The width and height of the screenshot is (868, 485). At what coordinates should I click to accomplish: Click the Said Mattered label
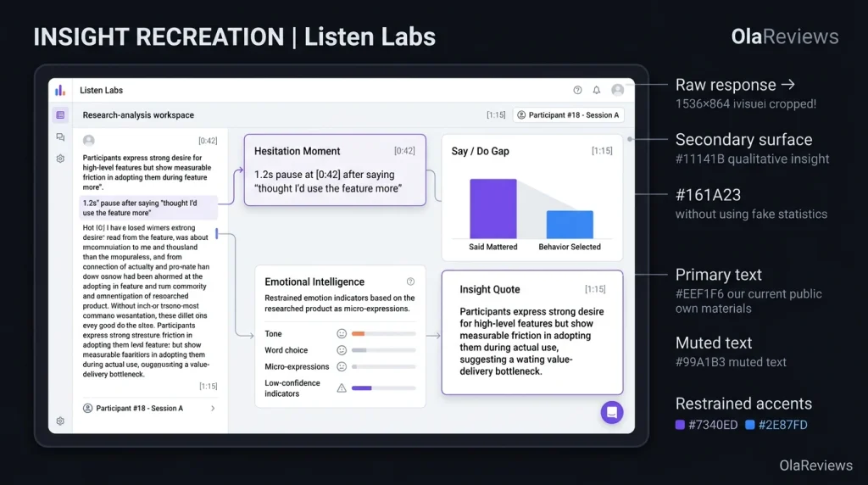pyautogui.click(x=493, y=247)
